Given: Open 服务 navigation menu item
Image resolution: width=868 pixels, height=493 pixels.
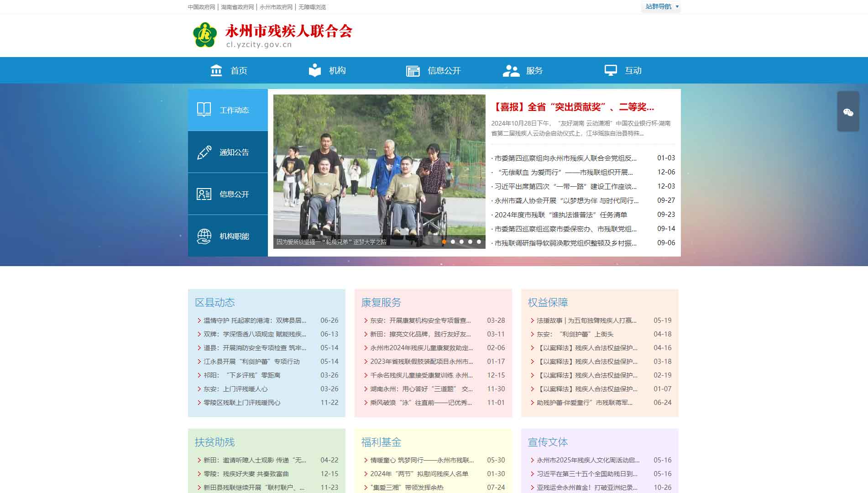Looking at the screenshot, I should click(534, 71).
